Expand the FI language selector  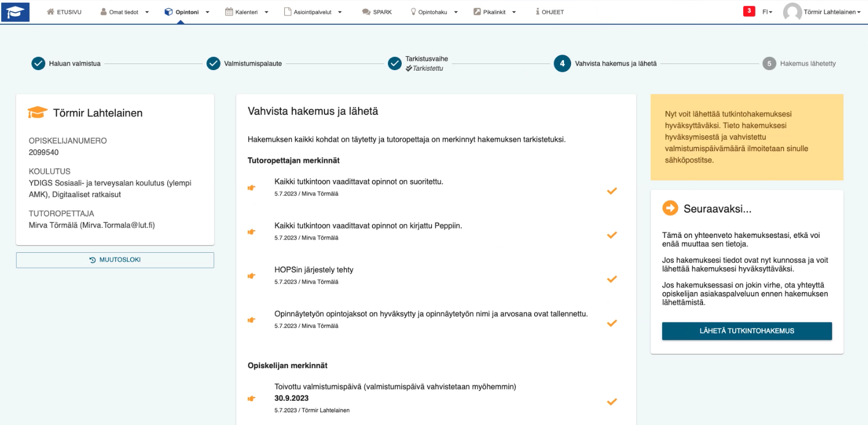coord(768,12)
